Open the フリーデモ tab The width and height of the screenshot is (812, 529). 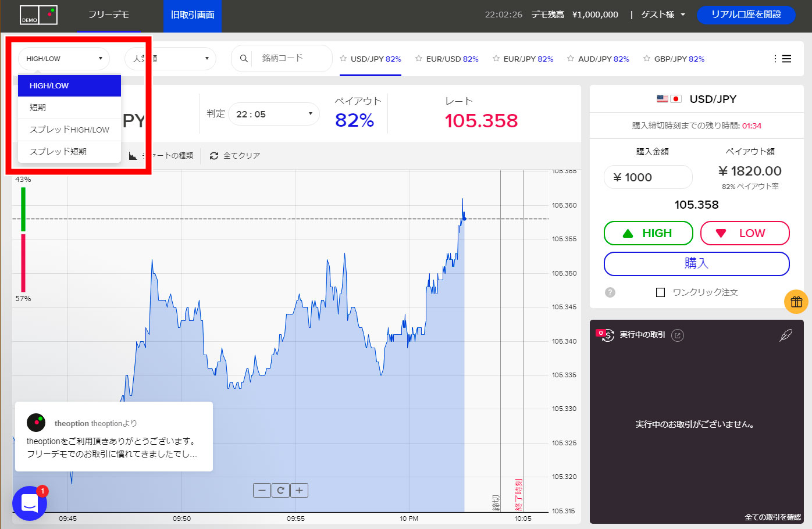(109, 15)
